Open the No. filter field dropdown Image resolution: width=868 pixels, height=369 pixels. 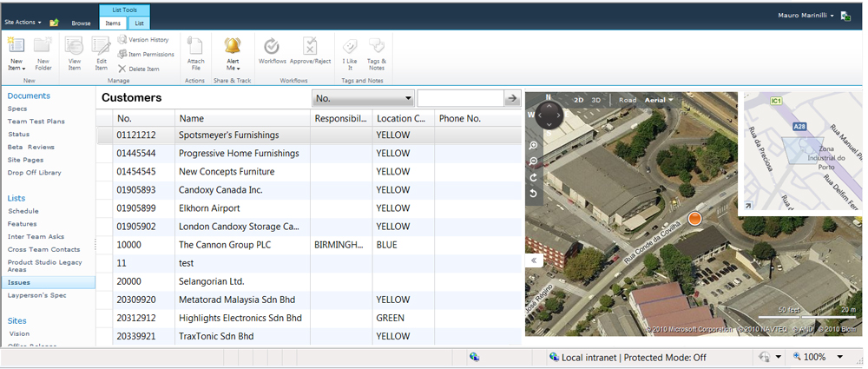pyautogui.click(x=363, y=98)
